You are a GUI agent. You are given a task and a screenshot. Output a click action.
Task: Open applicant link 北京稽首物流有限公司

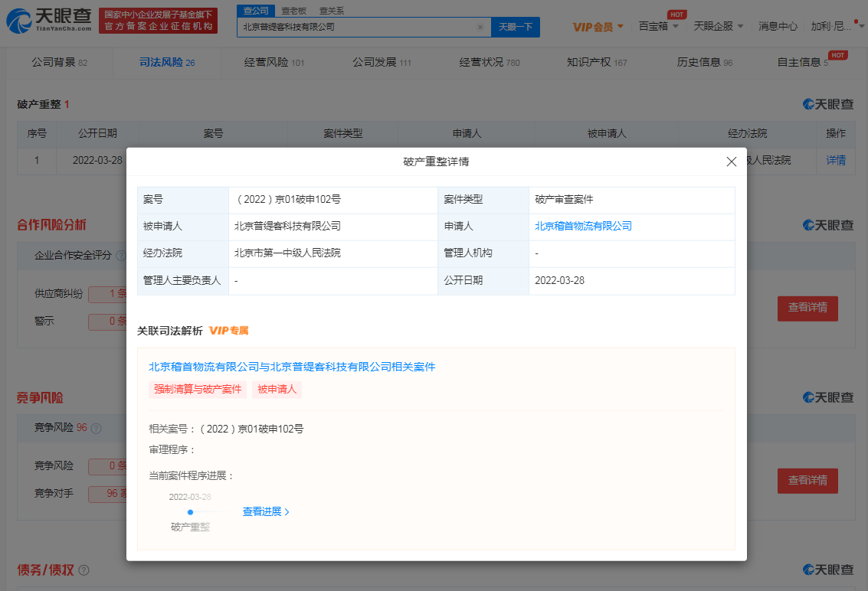pyautogui.click(x=583, y=227)
